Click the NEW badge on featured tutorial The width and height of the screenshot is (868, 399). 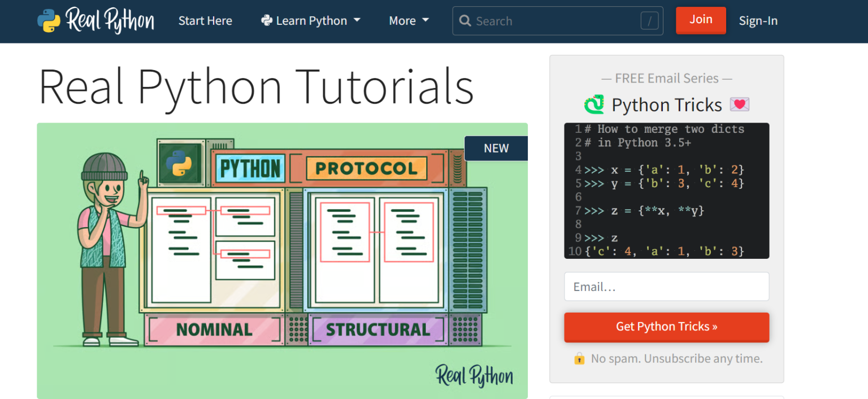coord(496,148)
